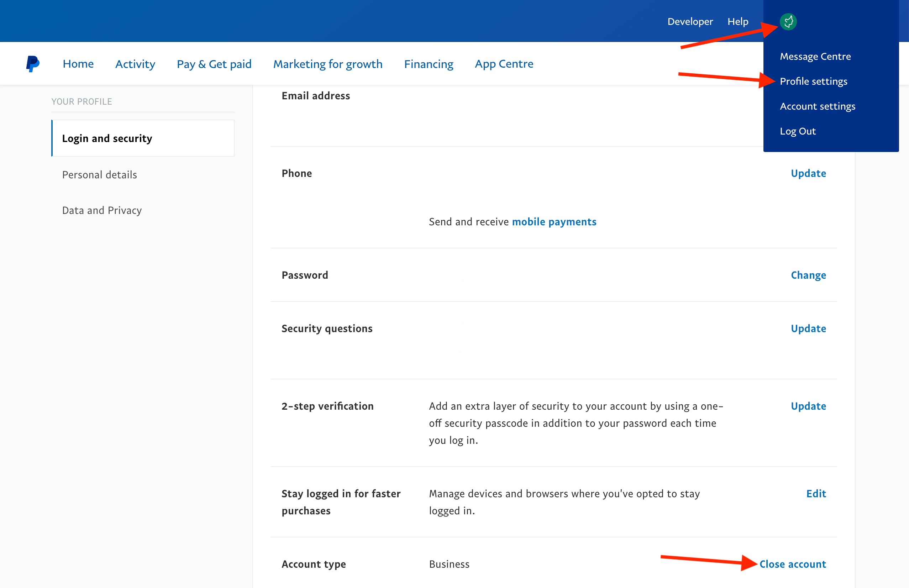The image size is (909, 588).
Task: Open Personal details in the sidebar
Action: coord(100,174)
